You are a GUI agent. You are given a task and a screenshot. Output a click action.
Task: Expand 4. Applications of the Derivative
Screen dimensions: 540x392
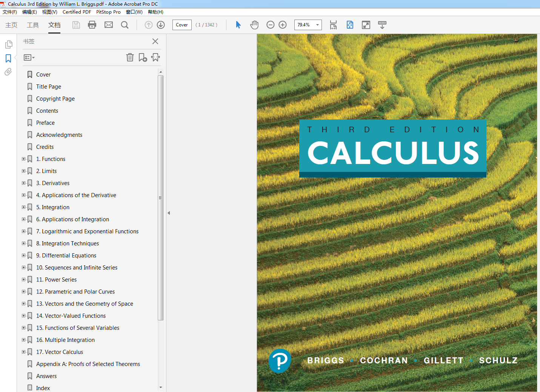pyautogui.click(x=24, y=195)
